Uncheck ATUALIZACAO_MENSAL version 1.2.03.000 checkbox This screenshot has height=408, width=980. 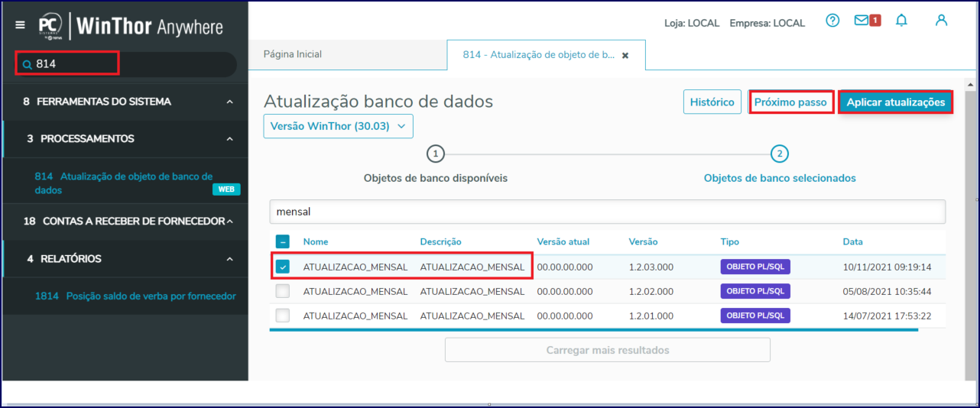283,267
